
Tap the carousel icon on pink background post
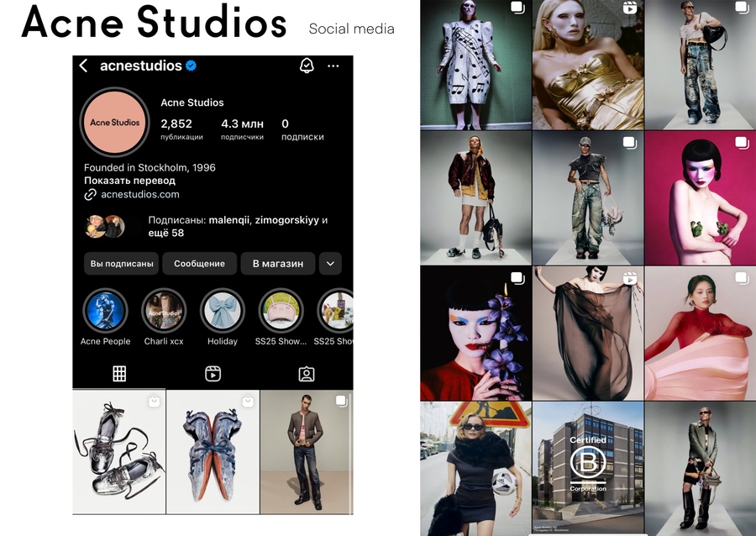[742, 143]
